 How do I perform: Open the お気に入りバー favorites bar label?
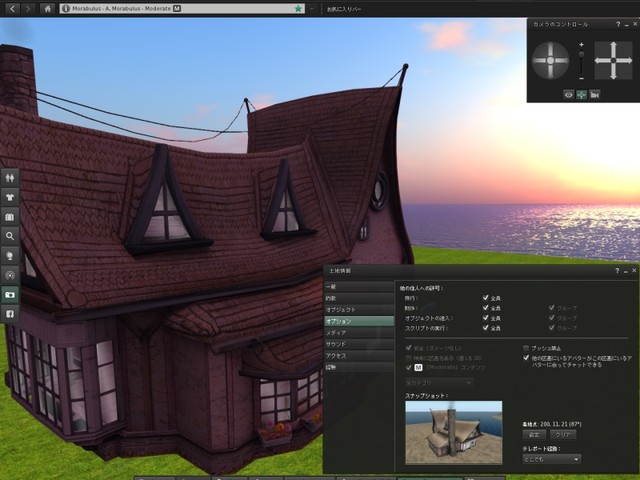click(x=344, y=9)
